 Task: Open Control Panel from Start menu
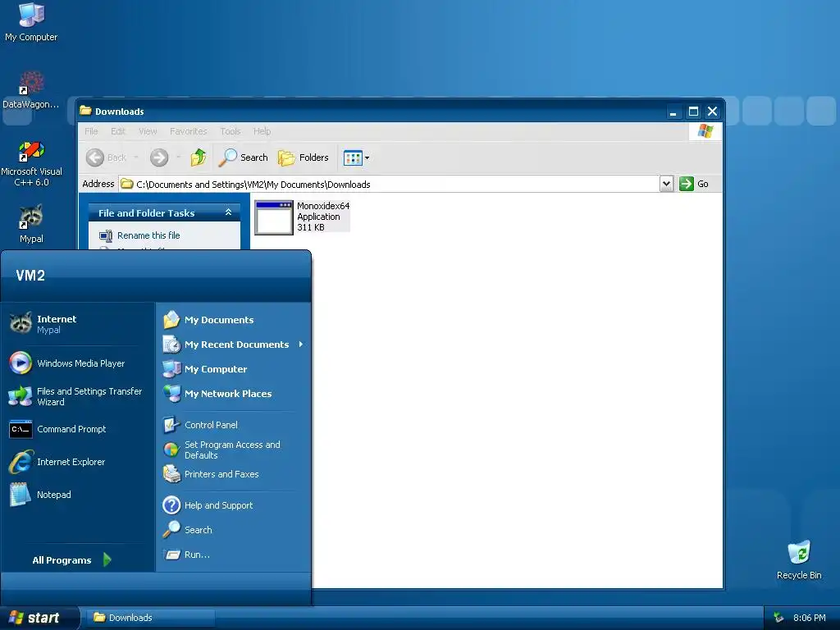coord(234,425)
